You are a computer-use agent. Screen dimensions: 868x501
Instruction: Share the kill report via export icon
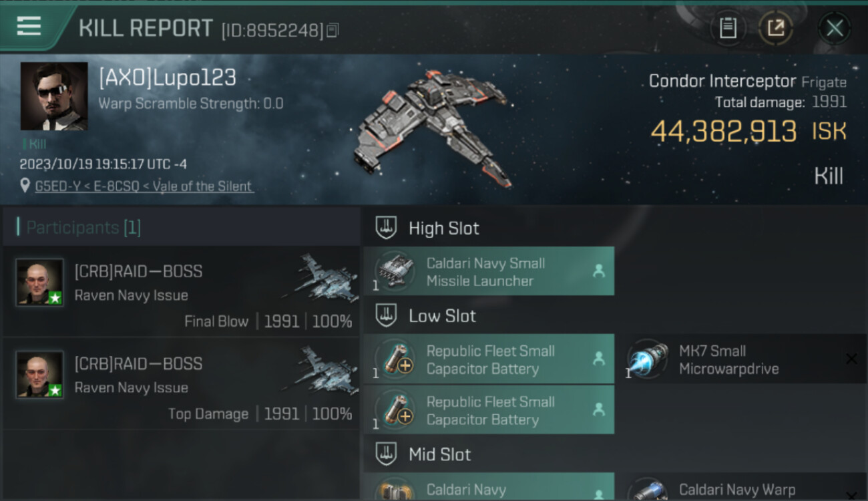(776, 28)
